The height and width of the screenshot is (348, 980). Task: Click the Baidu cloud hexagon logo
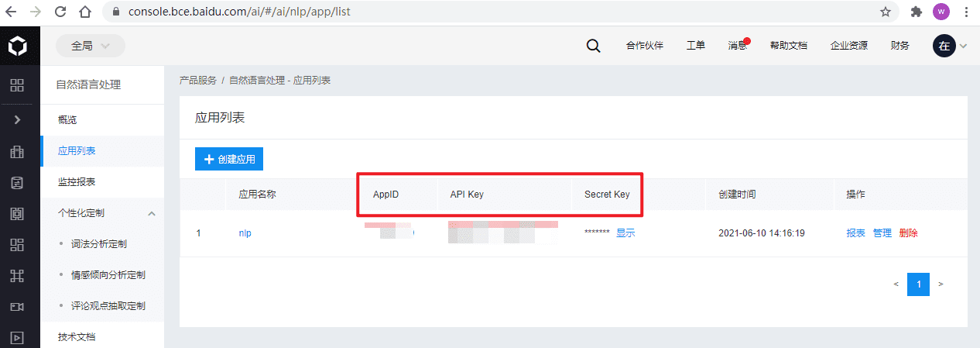pos(17,46)
